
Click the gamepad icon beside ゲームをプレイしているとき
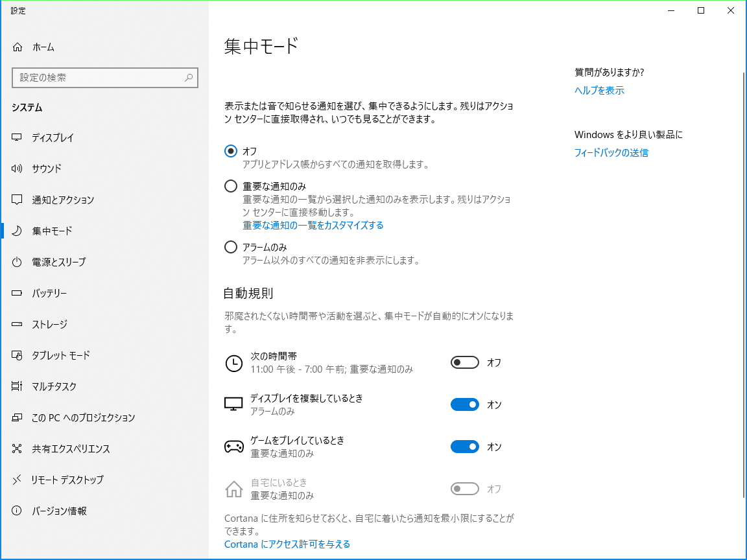pyautogui.click(x=233, y=446)
